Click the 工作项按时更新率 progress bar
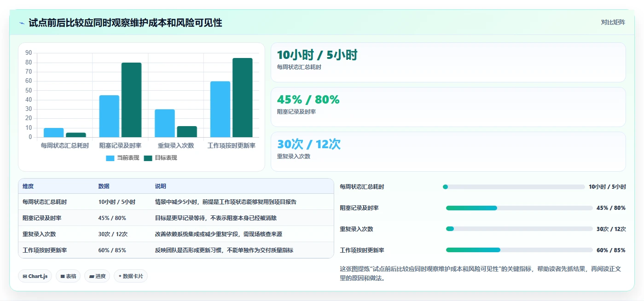The height and width of the screenshot is (301, 644). coord(519,250)
